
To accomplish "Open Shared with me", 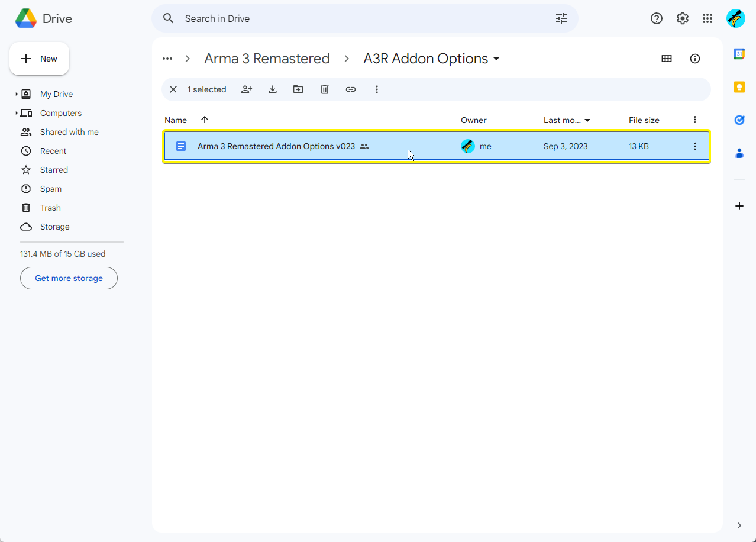I will pos(69,132).
